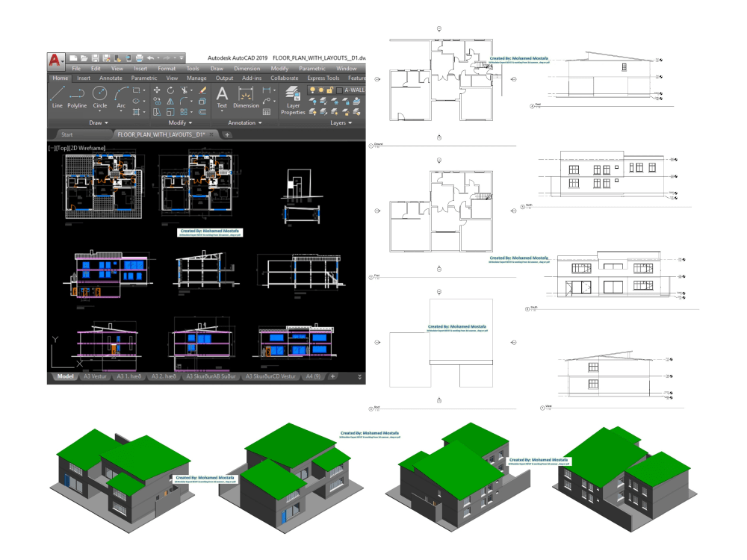Viewport: 747px width, 560px height.
Task: Switch to the Annotate ribbon tab
Action: (111, 78)
